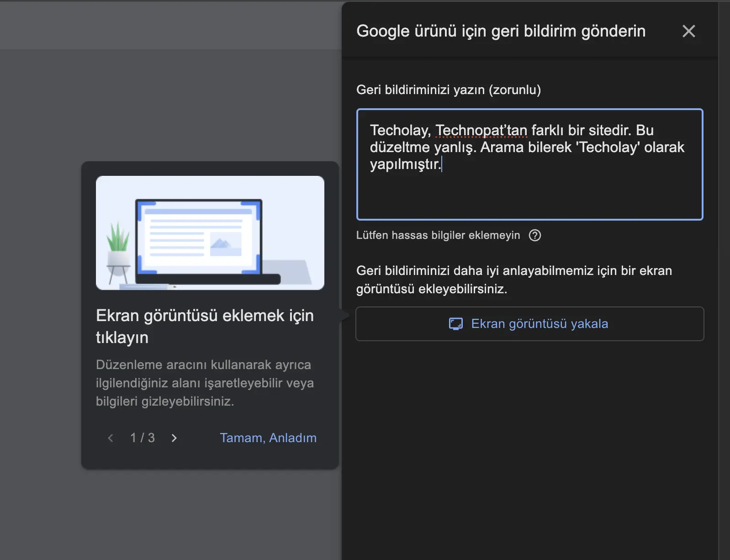
Task: Open help icon beside sensitive info note
Action: click(x=534, y=235)
